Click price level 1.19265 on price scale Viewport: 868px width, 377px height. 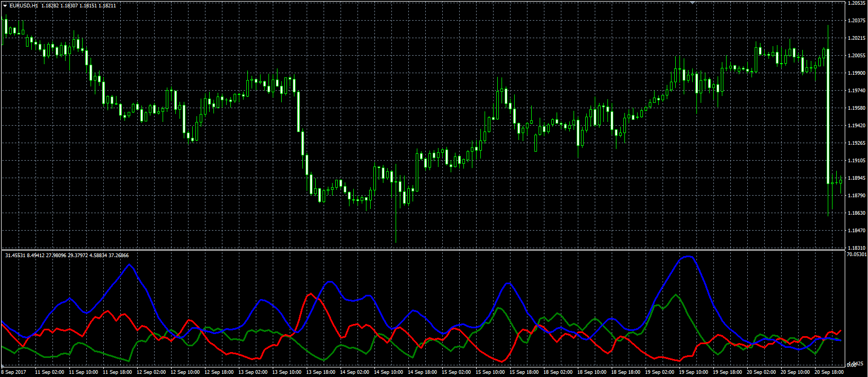856,143
